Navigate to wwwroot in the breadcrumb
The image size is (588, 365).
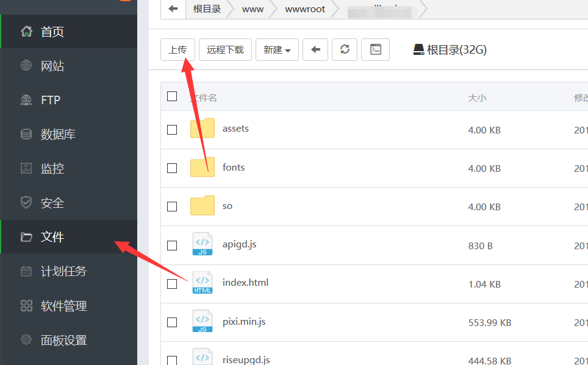[305, 9]
